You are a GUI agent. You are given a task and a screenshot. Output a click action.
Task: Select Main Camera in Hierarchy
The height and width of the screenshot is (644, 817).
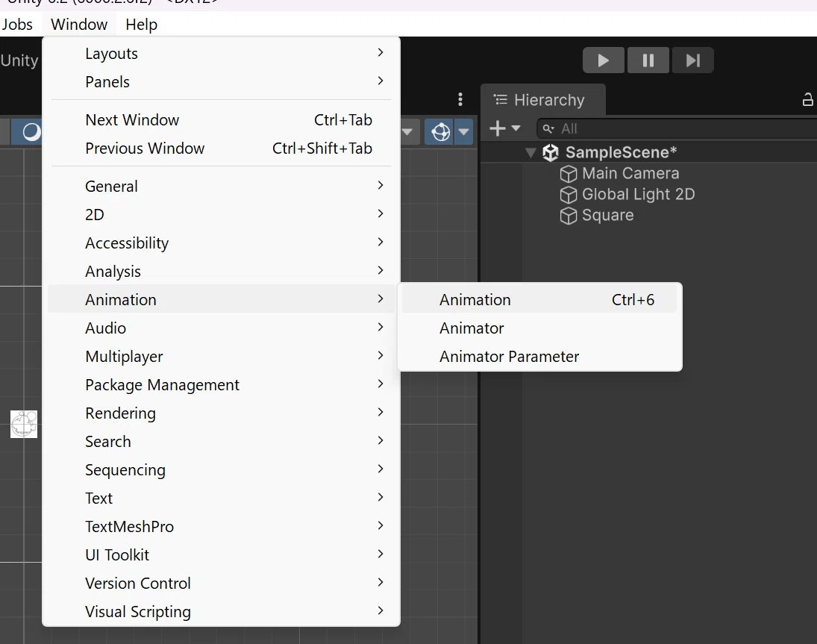tap(630, 173)
